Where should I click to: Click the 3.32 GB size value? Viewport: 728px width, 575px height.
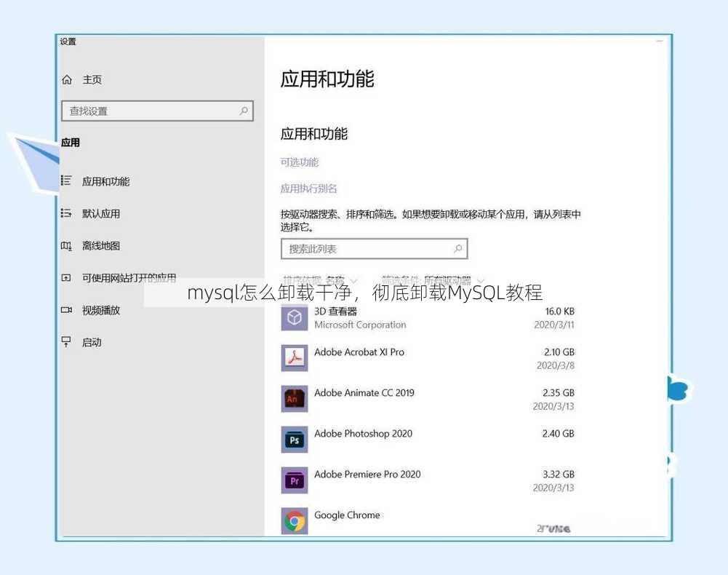pyautogui.click(x=559, y=475)
